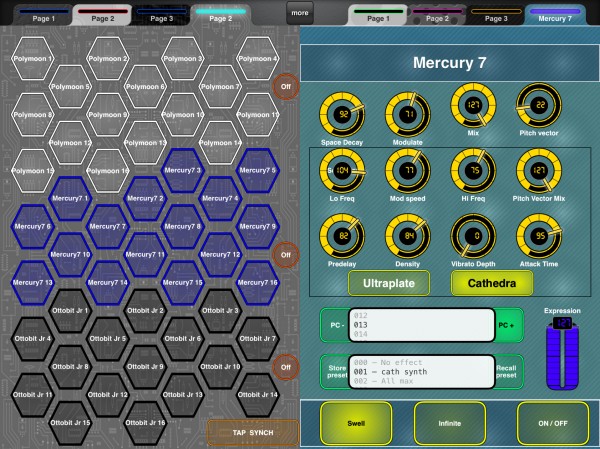Tap the Polymoon 1 hexagon pad
This screenshot has width=600, height=449.
(x=33, y=59)
